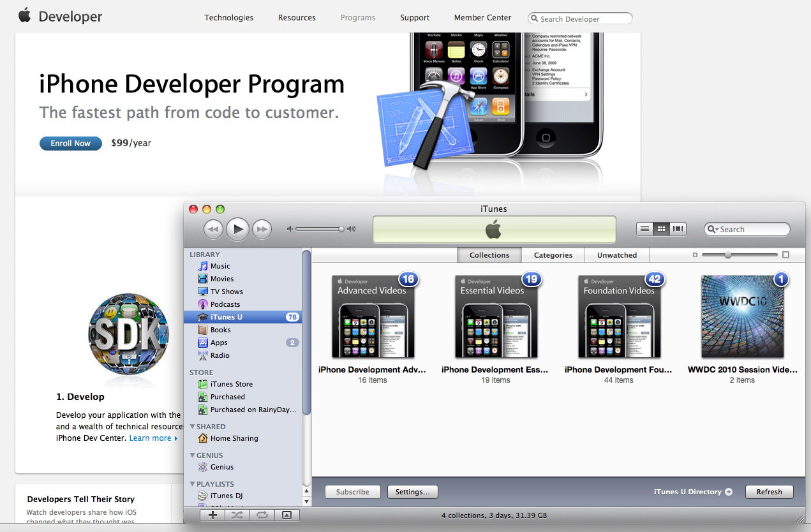
Task: Click the small grid size icon left of slider
Action: point(695,255)
